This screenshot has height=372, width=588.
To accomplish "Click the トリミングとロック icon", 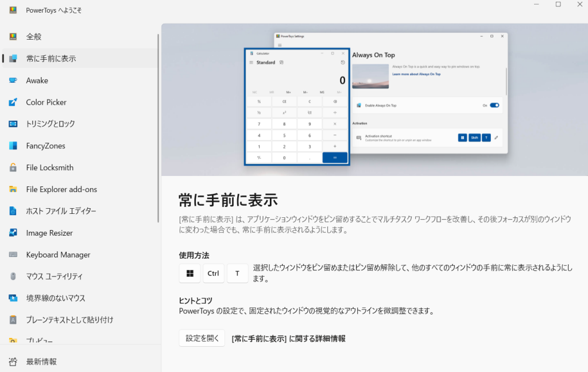I will tap(13, 124).
